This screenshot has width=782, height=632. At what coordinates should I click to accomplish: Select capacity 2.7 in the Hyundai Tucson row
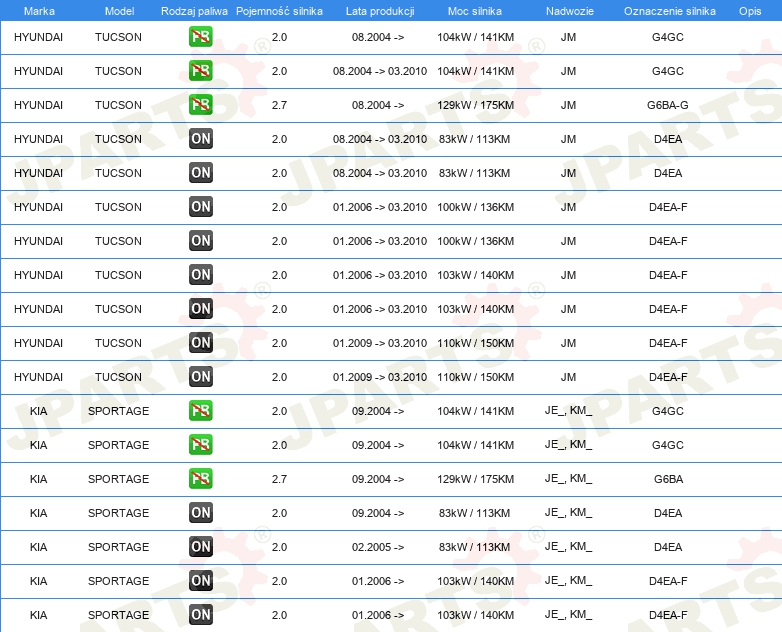279,105
